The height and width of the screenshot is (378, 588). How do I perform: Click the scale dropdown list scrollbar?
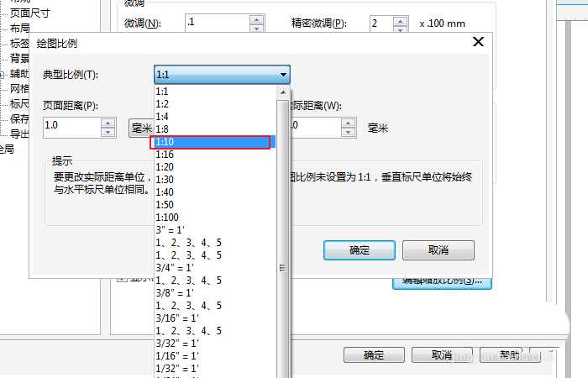click(x=283, y=210)
